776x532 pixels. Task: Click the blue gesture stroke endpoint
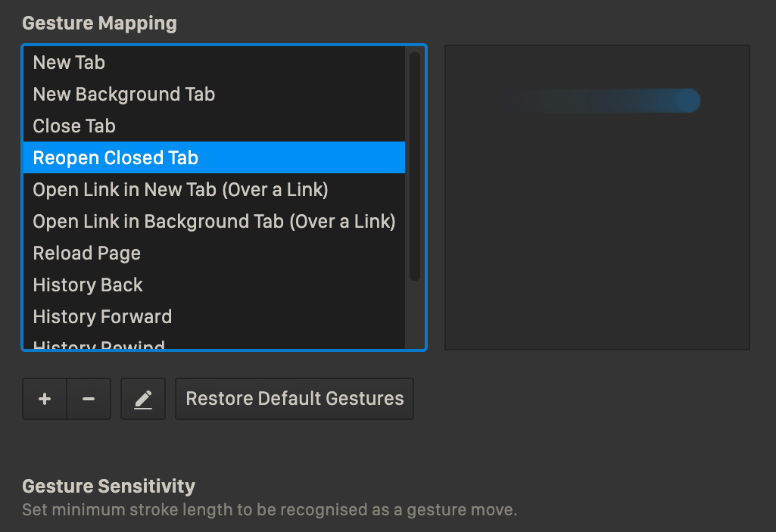(x=687, y=101)
